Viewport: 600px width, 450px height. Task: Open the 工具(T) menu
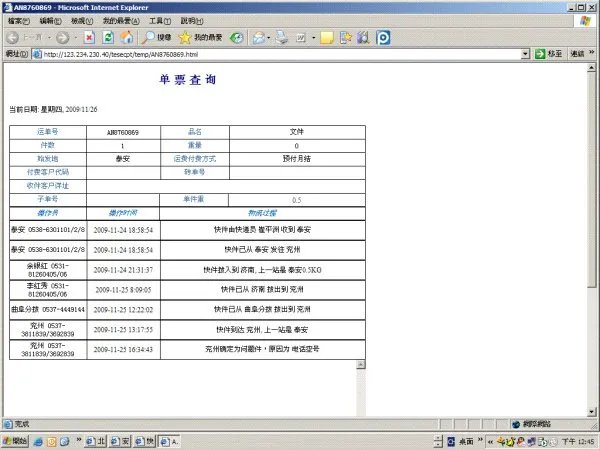click(159, 20)
